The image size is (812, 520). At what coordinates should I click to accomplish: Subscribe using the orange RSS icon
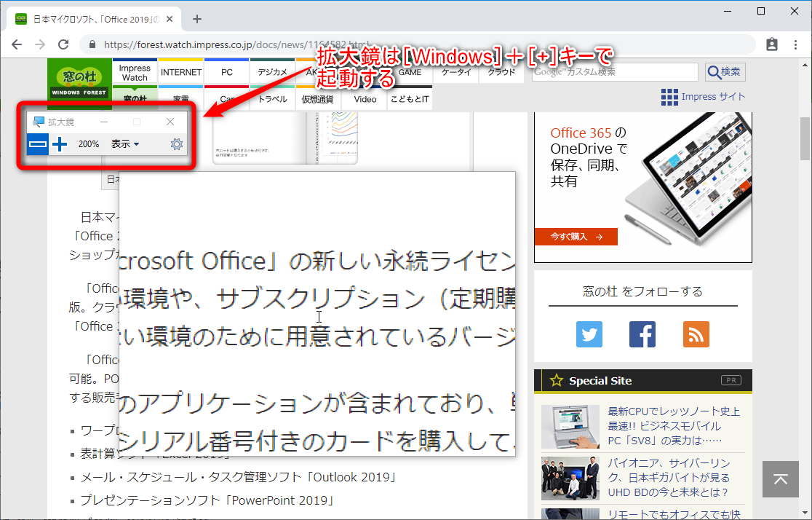[696, 334]
